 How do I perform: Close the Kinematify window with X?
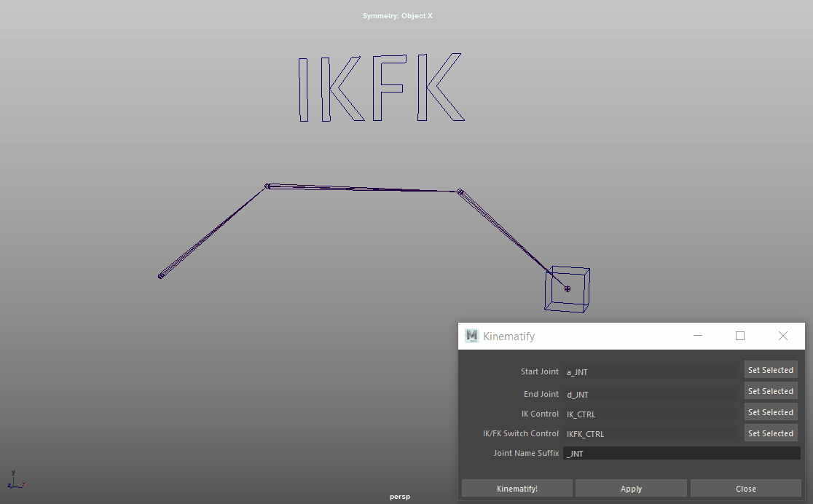click(783, 336)
